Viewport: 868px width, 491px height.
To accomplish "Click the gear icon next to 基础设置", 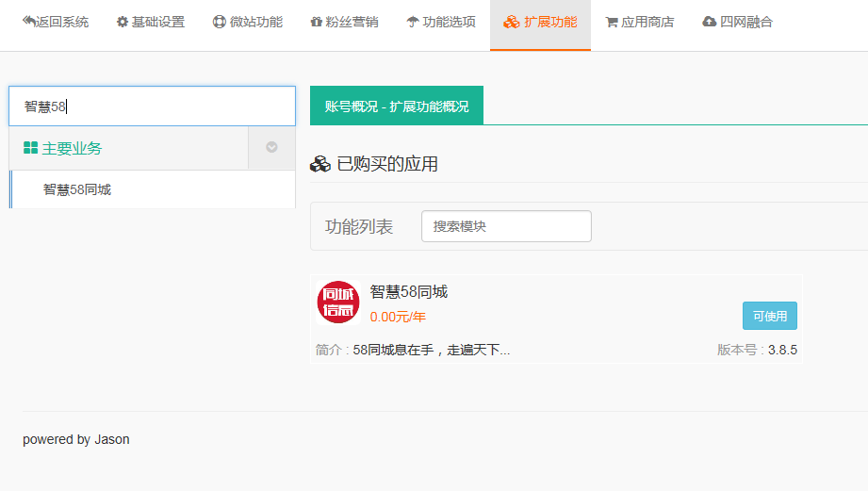I will click(123, 22).
